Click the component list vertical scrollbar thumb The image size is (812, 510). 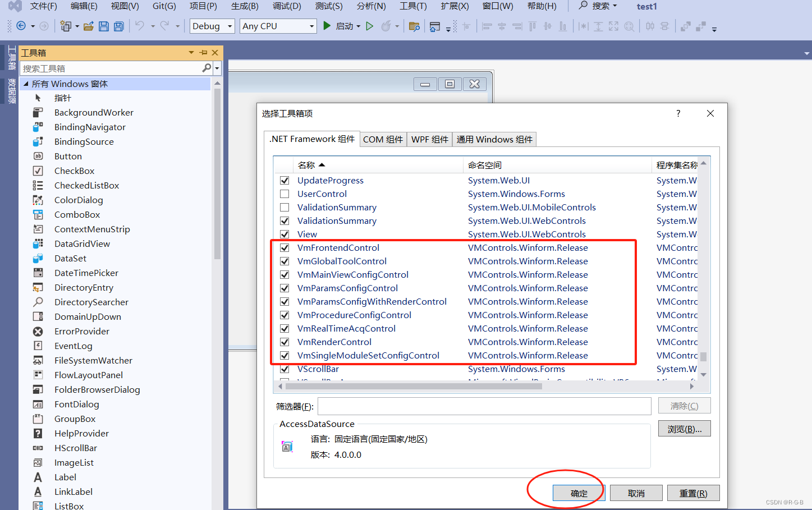[x=703, y=356]
